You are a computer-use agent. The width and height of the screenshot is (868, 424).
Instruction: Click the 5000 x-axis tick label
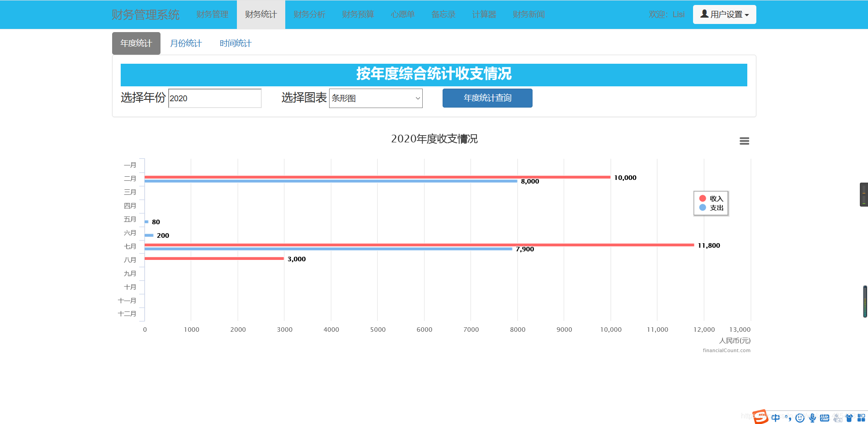(378, 330)
